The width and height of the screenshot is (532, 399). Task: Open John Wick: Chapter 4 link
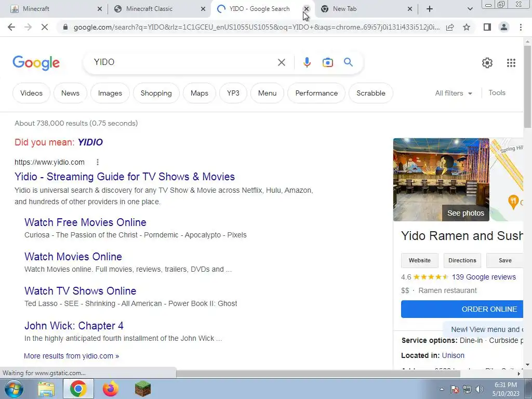pyautogui.click(x=74, y=326)
